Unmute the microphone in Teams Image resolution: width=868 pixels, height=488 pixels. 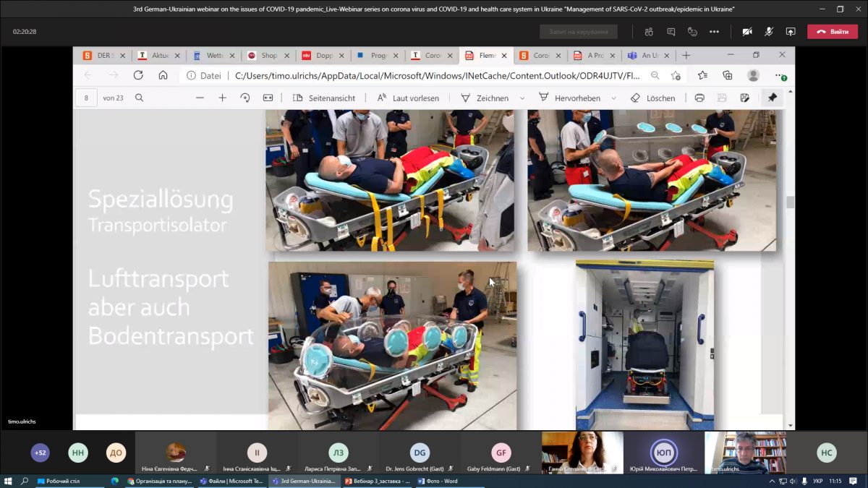tap(769, 32)
